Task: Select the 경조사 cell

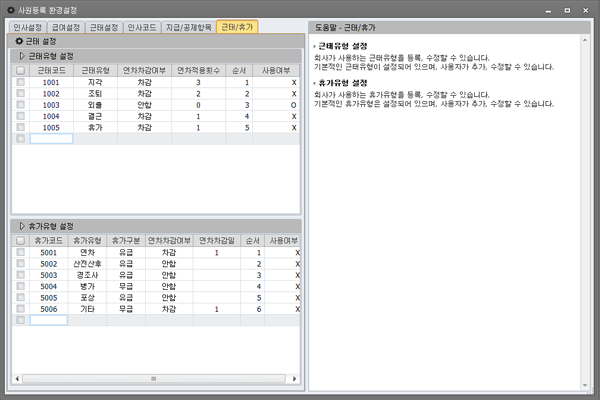Action: 87,275
